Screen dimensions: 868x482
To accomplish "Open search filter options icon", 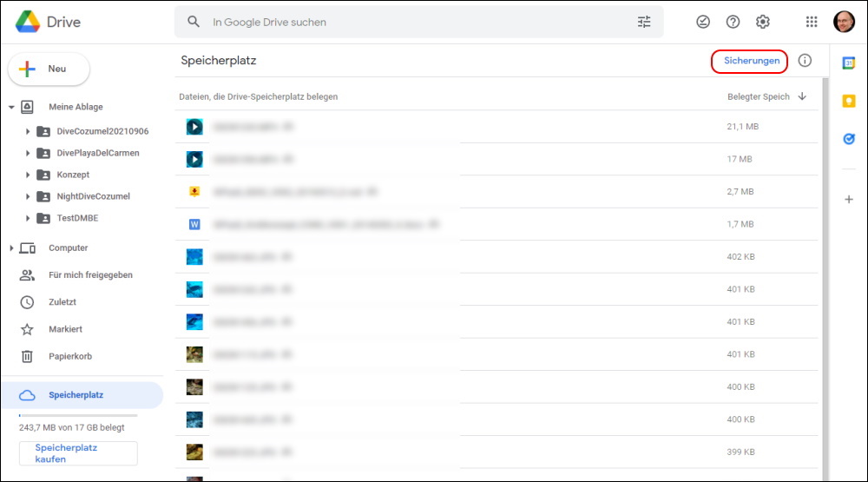I will tap(644, 23).
